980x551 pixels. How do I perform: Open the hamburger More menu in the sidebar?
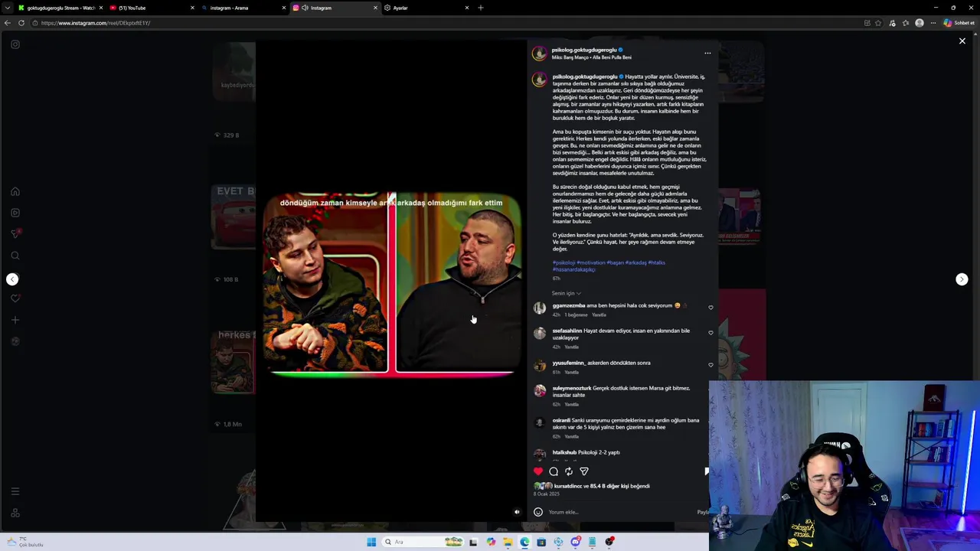(x=15, y=491)
